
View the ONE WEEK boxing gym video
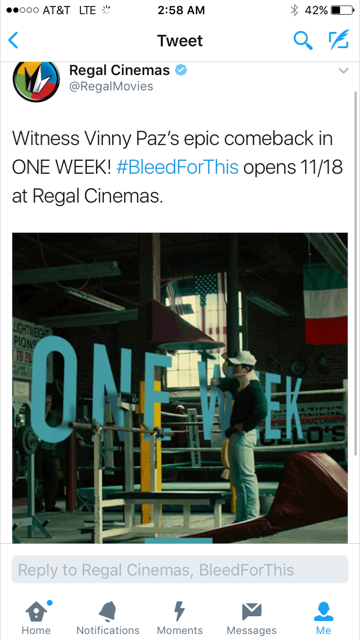pyautogui.click(x=180, y=388)
